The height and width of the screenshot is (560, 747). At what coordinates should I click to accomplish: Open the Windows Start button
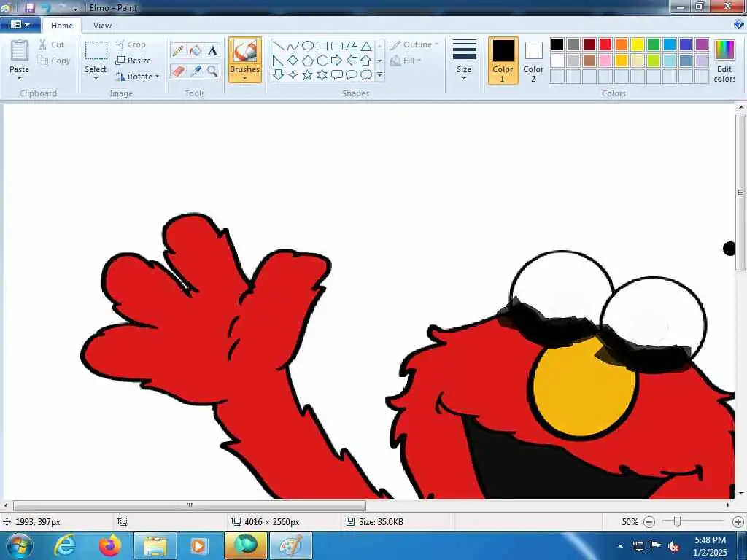pyautogui.click(x=18, y=545)
